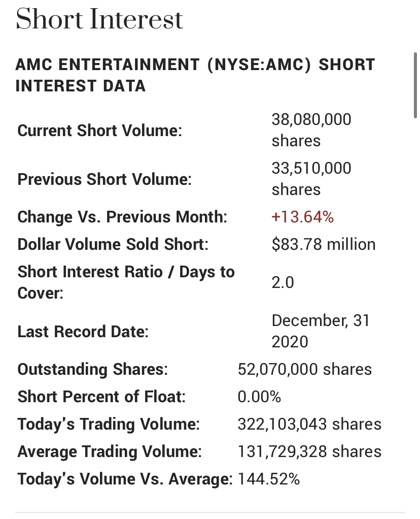Select the "Current Short Volume" label

[99, 131]
